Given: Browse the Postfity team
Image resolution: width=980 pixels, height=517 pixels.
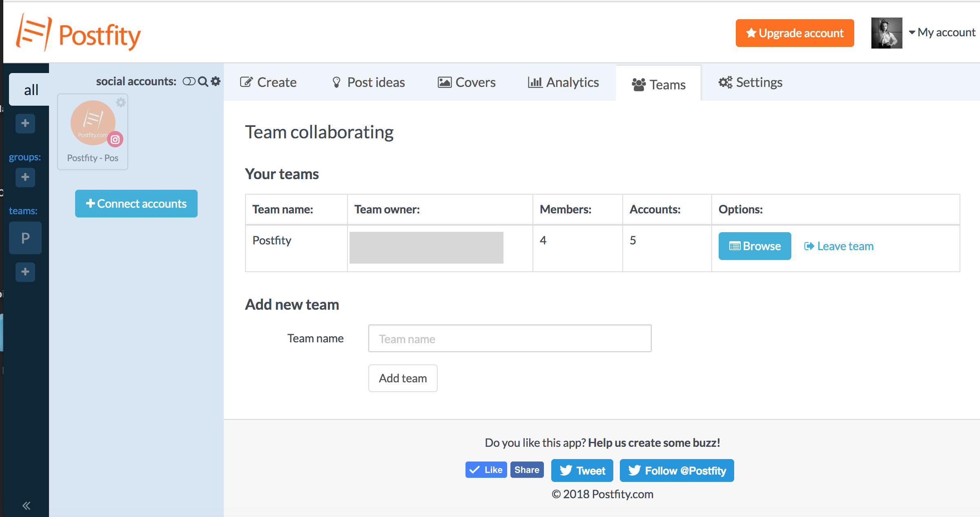Looking at the screenshot, I should tap(755, 246).
